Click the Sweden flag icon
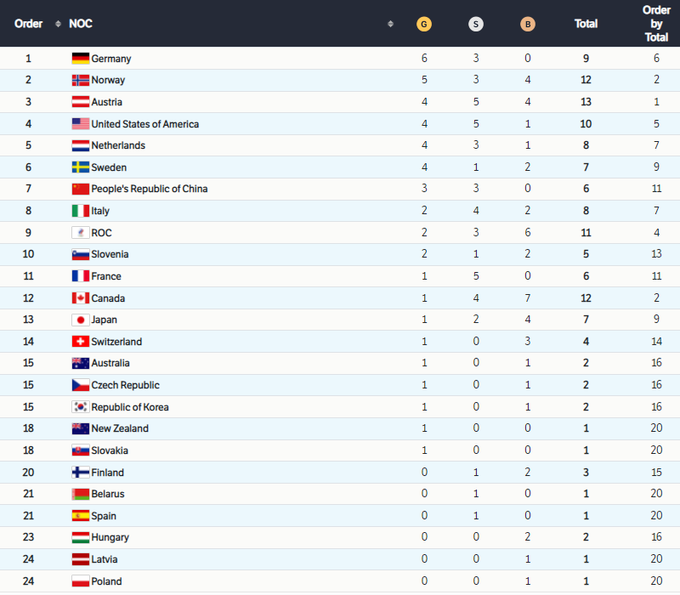The image size is (680, 595). 80,168
